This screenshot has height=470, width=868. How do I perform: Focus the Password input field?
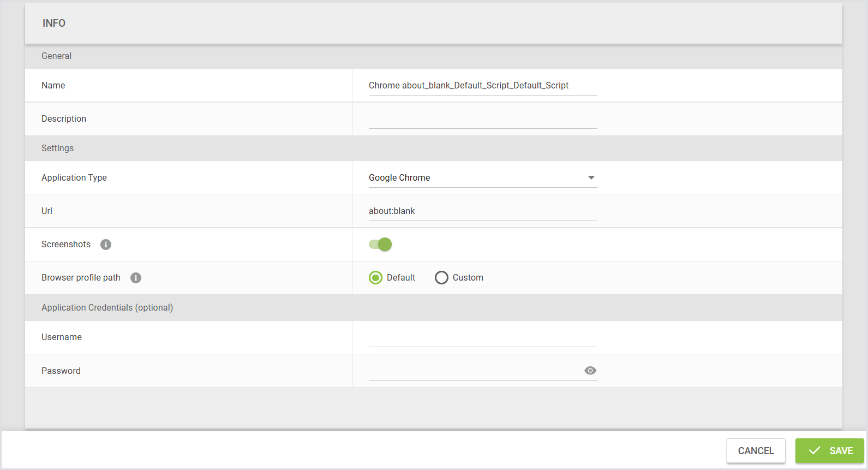474,371
